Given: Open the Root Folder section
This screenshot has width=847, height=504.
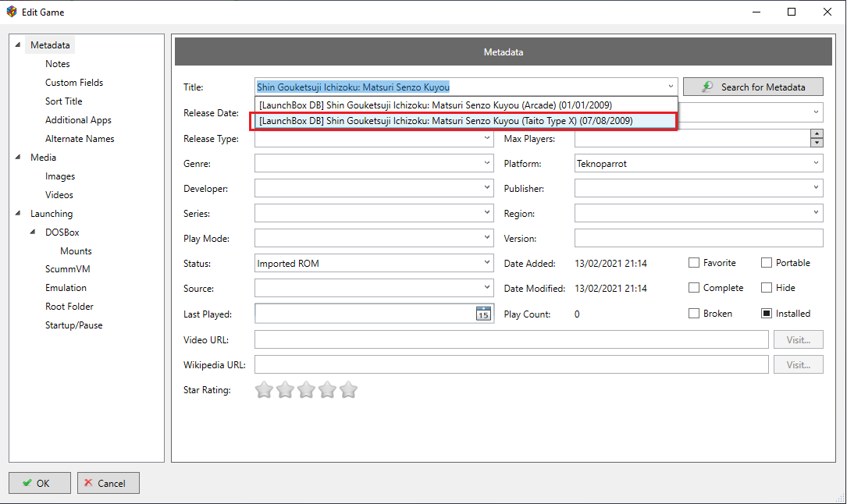Looking at the screenshot, I should point(69,307).
